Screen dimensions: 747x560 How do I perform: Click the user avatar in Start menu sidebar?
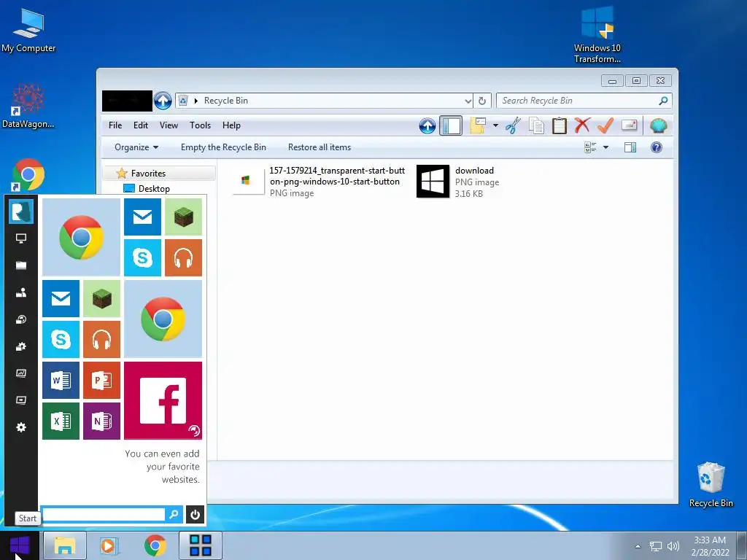(x=21, y=211)
